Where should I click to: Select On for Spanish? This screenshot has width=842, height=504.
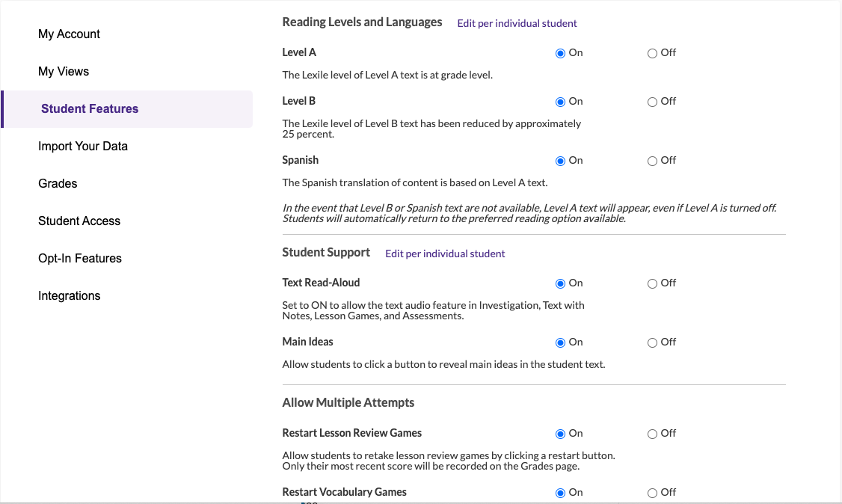560,160
